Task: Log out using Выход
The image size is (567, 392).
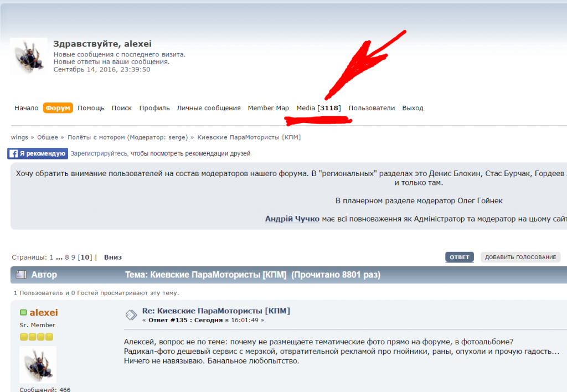Action: tap(413, 108)
